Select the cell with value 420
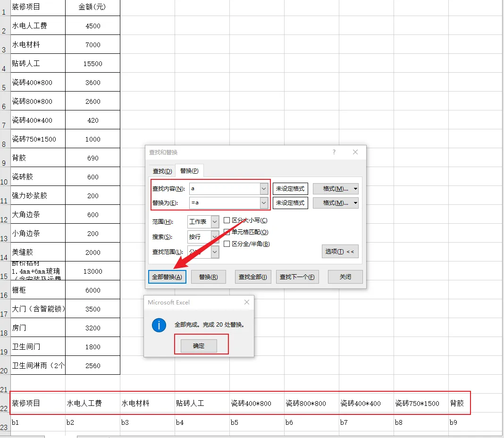 pos(93,120)
